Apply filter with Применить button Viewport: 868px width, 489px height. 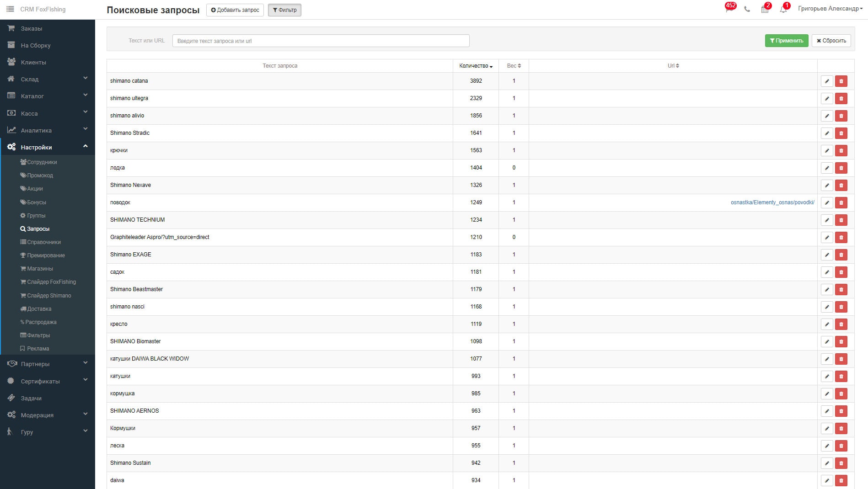pos(787,41)
